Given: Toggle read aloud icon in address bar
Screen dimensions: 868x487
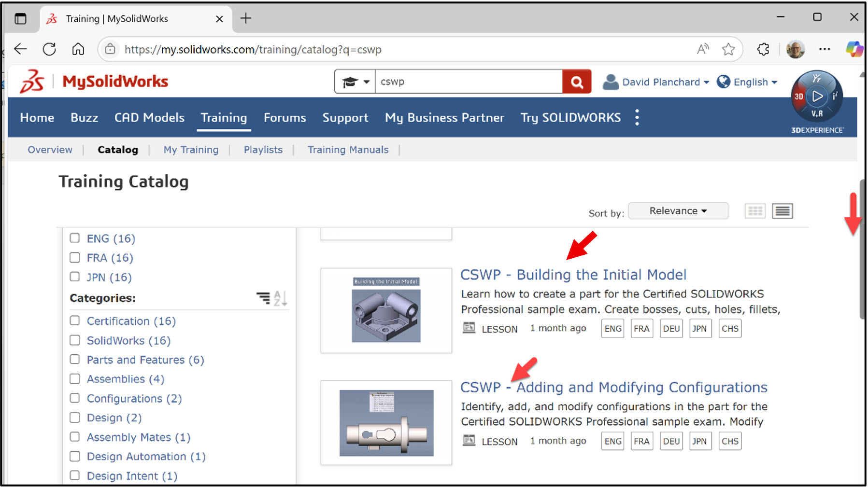Looking at the screenshot, I should tap(703, 49).
